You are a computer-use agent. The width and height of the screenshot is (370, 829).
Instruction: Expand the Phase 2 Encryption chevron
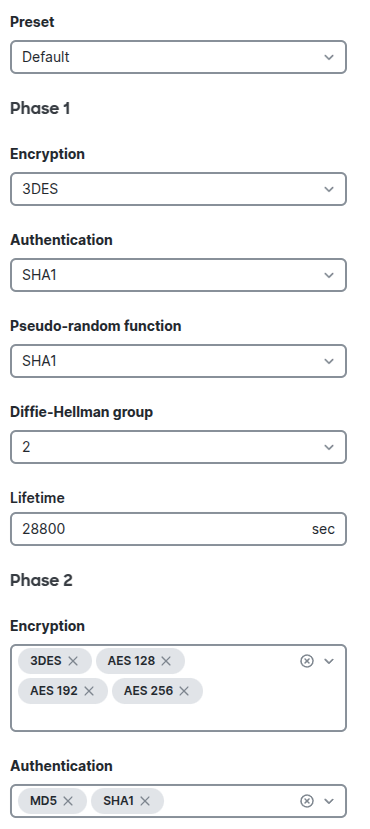click(x=329, y=661)
